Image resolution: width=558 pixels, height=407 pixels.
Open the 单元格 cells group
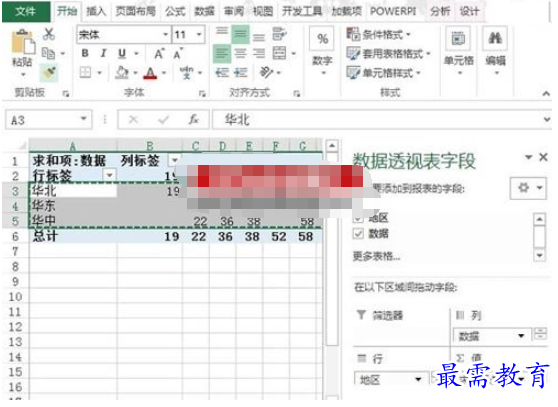(x=458, y=51)
